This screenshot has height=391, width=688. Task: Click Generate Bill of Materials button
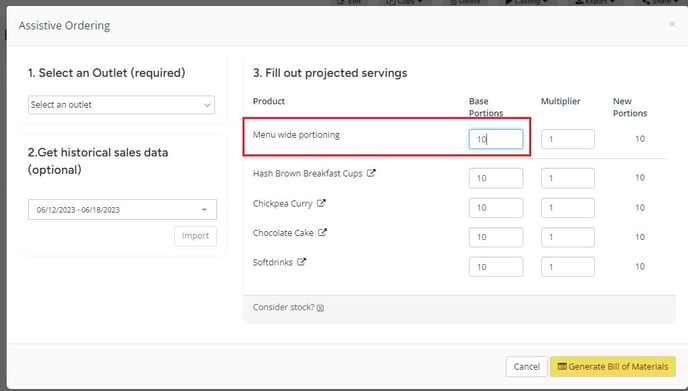tap(613, 366)
